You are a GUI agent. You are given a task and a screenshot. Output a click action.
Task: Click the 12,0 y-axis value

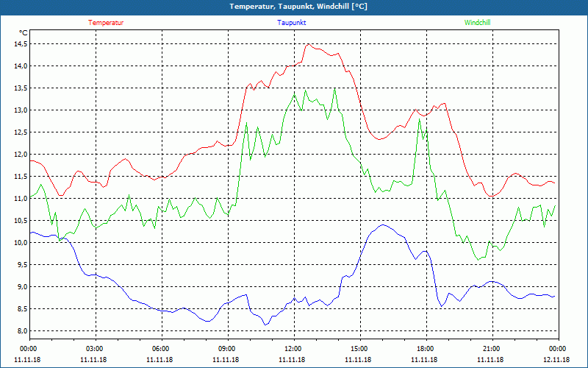pyautogui.click(x=21, y=155)
